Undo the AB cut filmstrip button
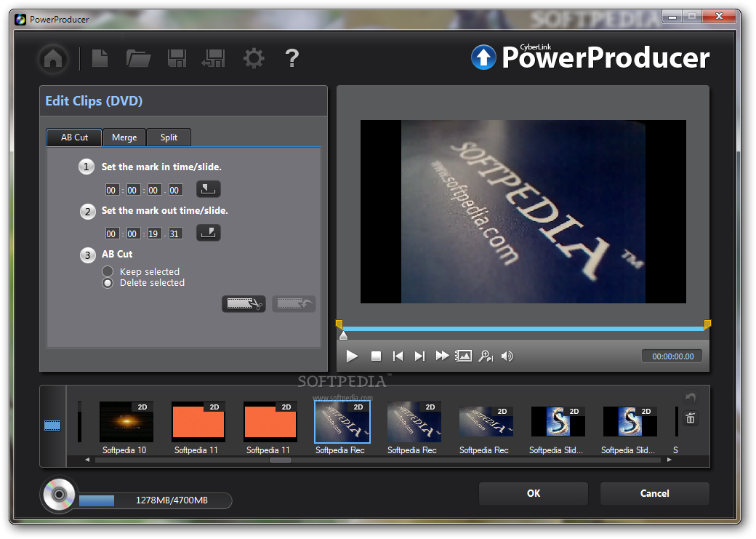Image resolution: width=756 pixels, height=539 pixels. 294,303
